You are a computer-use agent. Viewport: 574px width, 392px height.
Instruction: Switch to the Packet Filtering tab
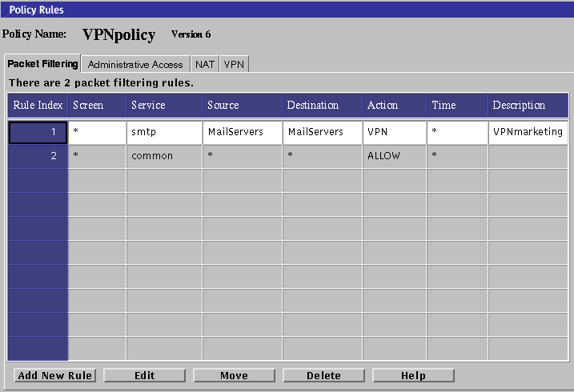42,64
